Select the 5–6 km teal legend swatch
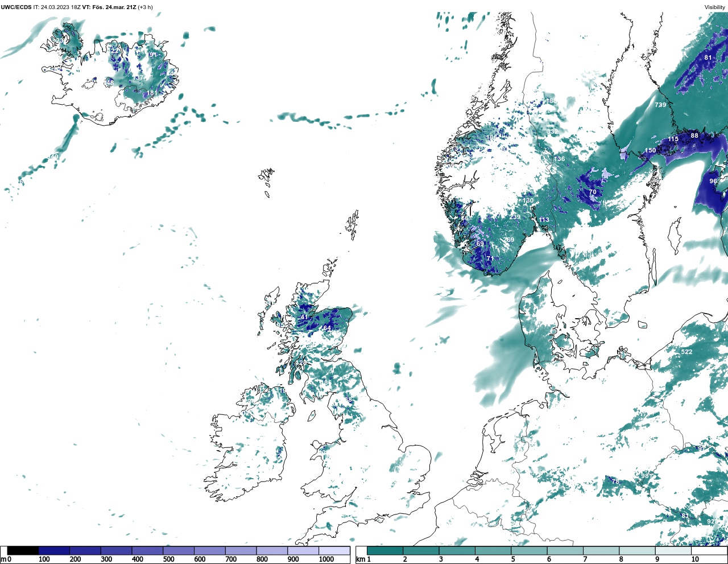Image resolution: width=728 pixels, height=564 pixels. click(529, 551)
